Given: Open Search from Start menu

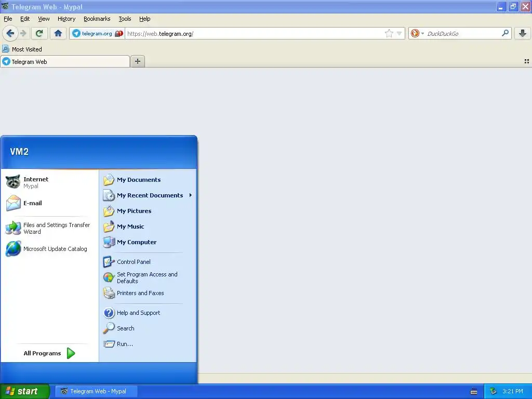Looking at the screenshot, I should coord(148,328).
